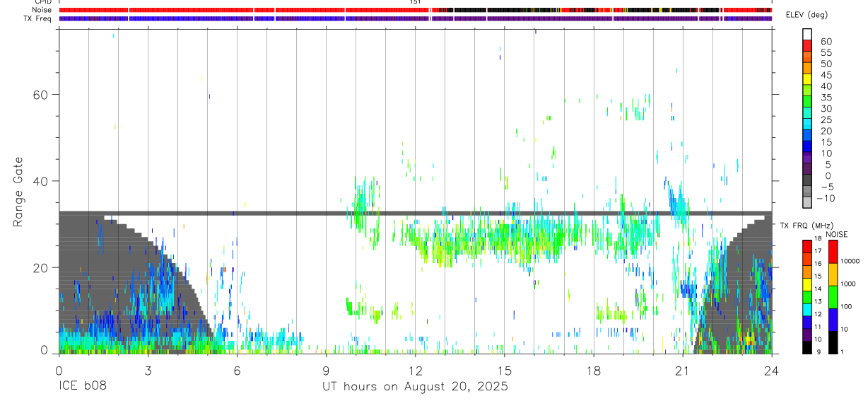Viewport: 868px width, 401px height.
Task: Click the '17' label on TX FRQ legend
Action: click(x=819, y=250)
